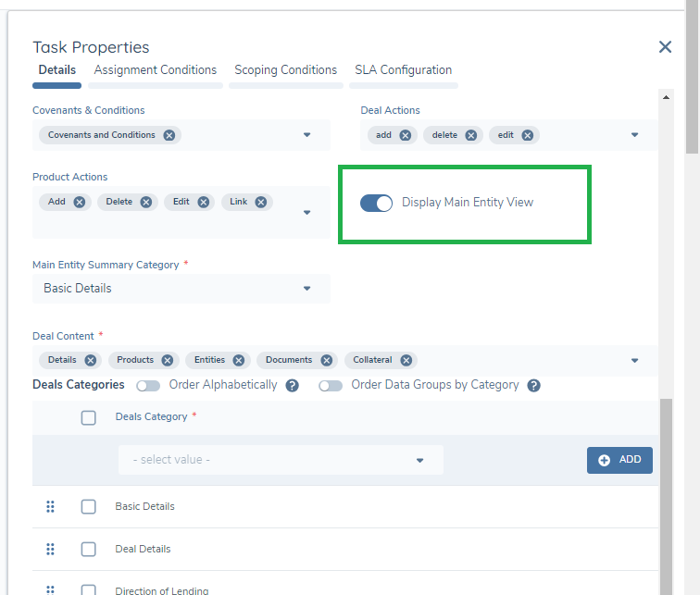Close the Task Properties dialog
The width and height of the screenshot is (700, 595).
click(x=665, y=47)
